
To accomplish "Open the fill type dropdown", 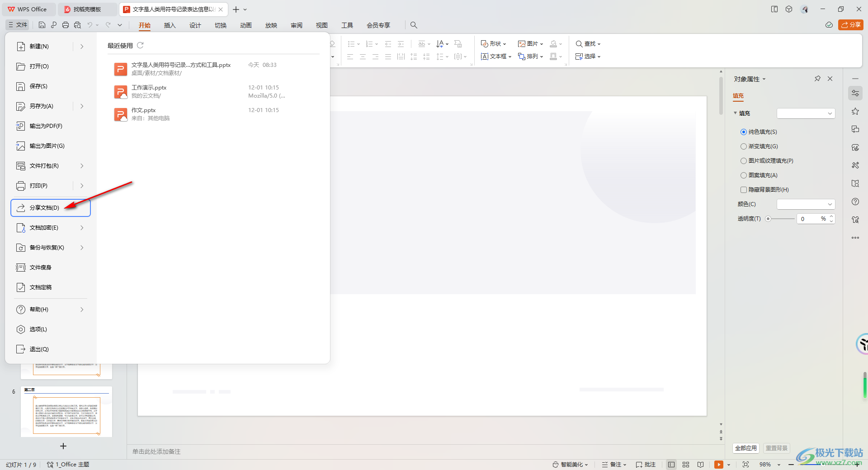I will point(806,113).
